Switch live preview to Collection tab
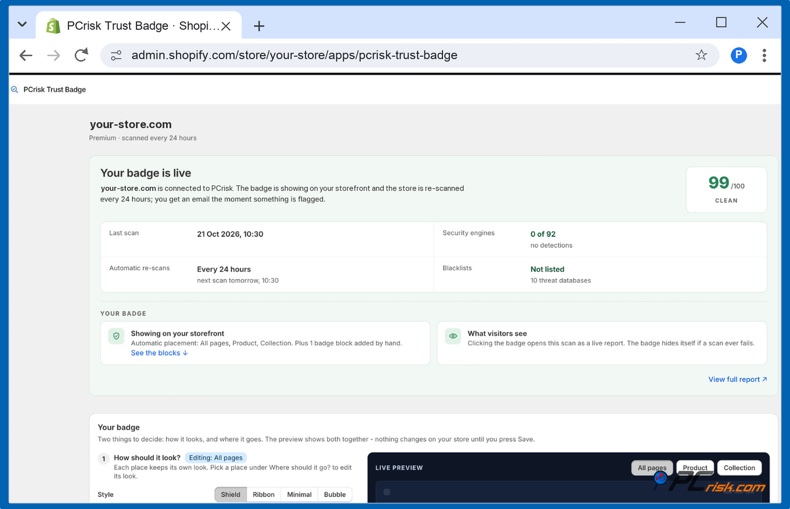790x509 pixels. coord(739,468)
